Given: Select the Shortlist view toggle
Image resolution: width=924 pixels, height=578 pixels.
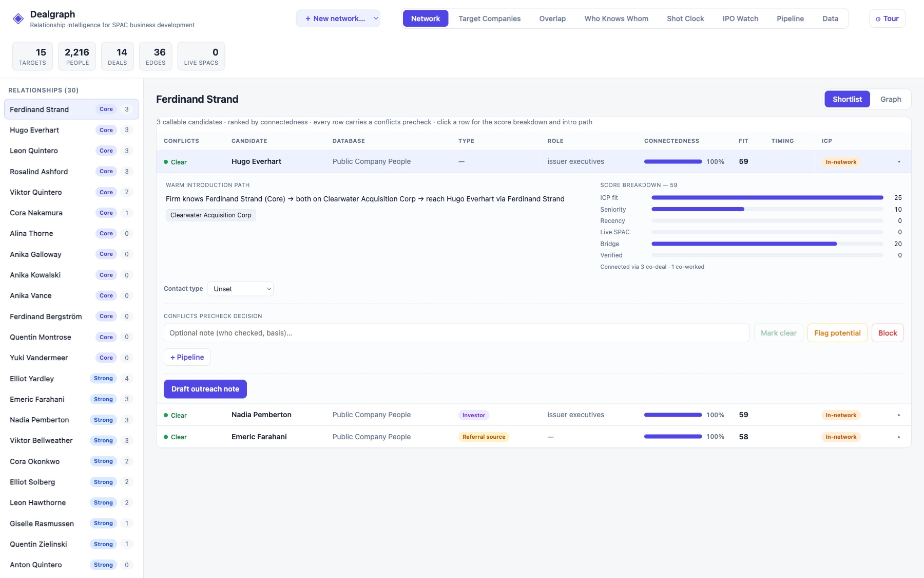Looking at the screenshot, I should [847, 99].
